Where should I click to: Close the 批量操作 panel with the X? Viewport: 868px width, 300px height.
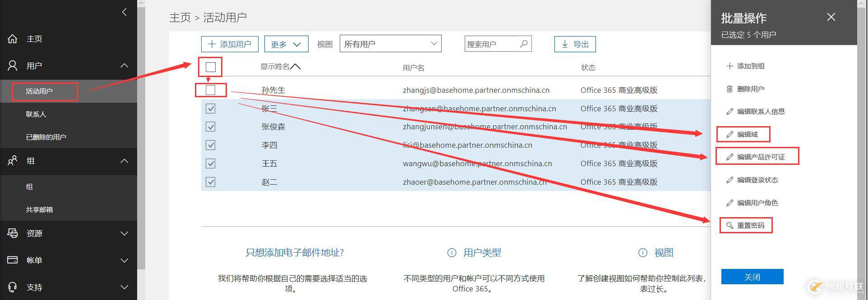(x=831, y=17)
